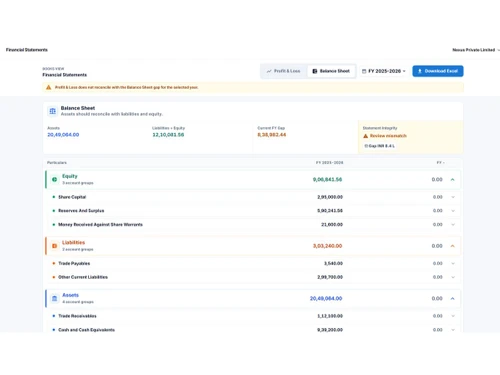Click the Equity section title
500x375 pixels.
(70, 176)
